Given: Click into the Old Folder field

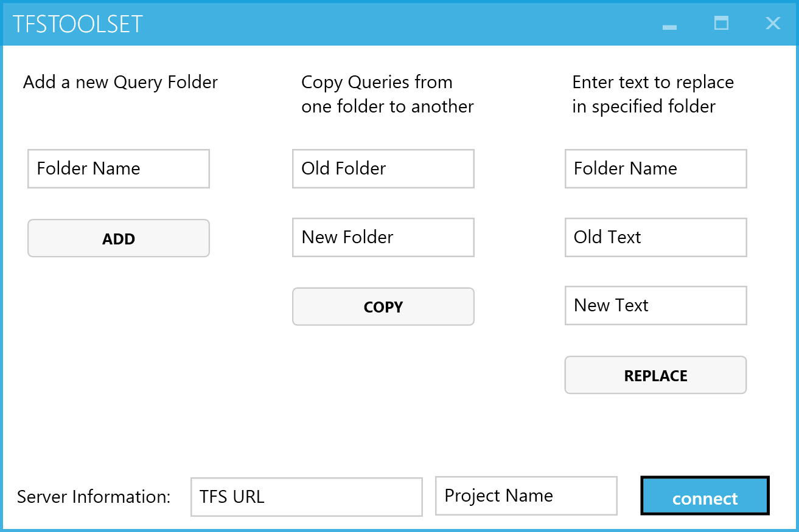Looking at the screenshot, I should coord(383,168).
